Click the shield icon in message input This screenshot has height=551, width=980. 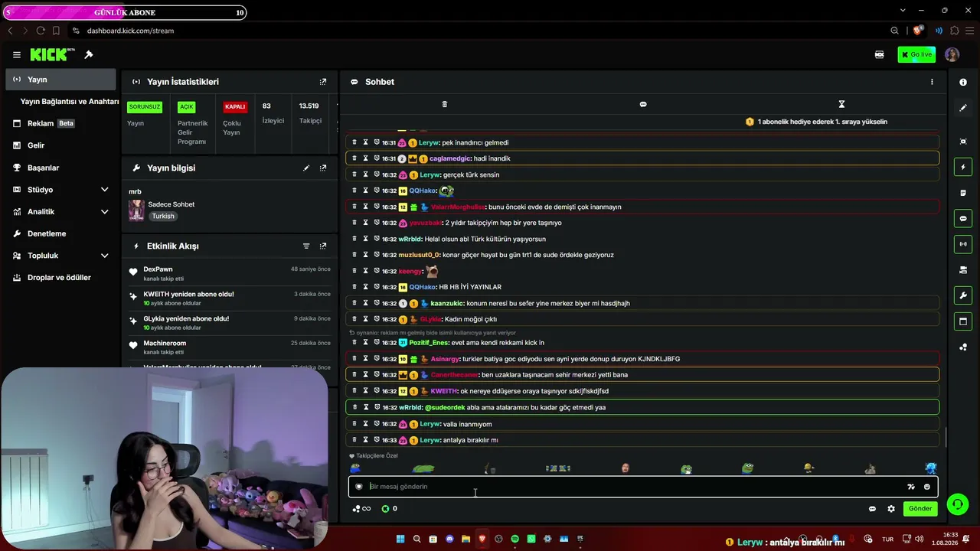click(x=358, y=487)
